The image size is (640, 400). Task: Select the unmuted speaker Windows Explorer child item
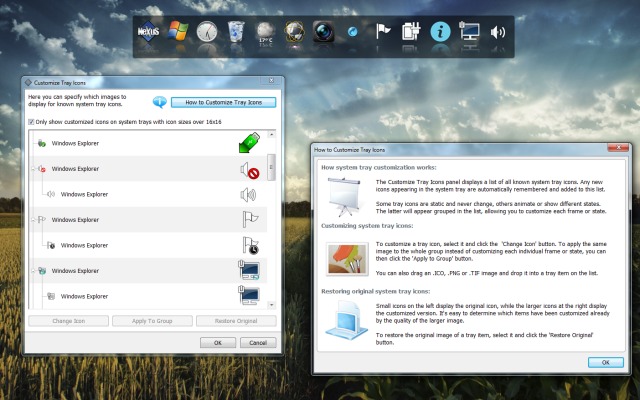click(x=85, y=195)
